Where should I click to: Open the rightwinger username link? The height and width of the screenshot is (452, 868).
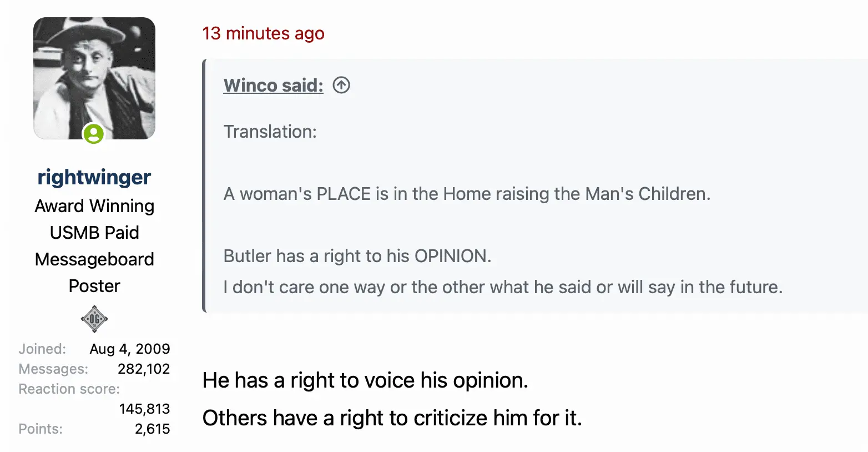(94, 177)
